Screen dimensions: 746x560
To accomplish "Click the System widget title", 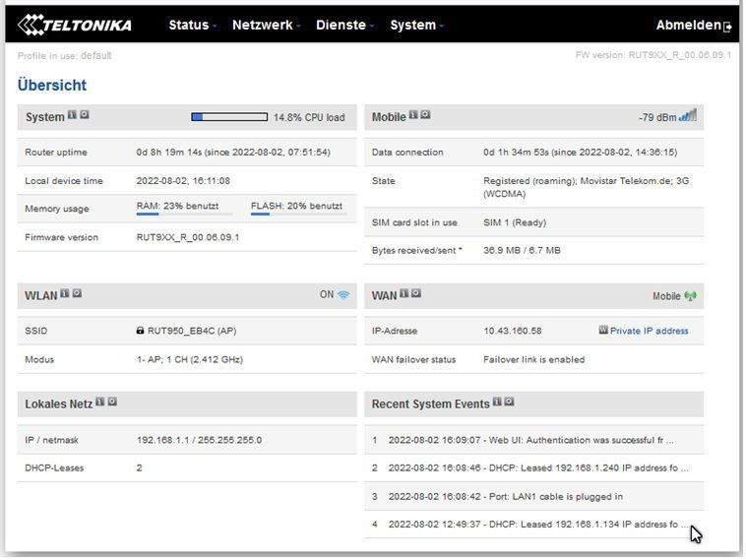I will pyautogui.click(x=44, y=117).
